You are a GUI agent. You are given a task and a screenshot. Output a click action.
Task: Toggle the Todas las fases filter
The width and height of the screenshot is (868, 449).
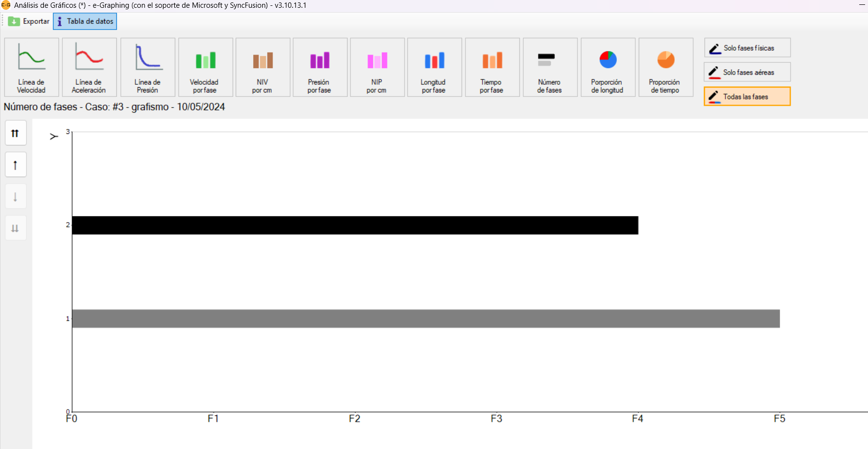coord(747,96)
